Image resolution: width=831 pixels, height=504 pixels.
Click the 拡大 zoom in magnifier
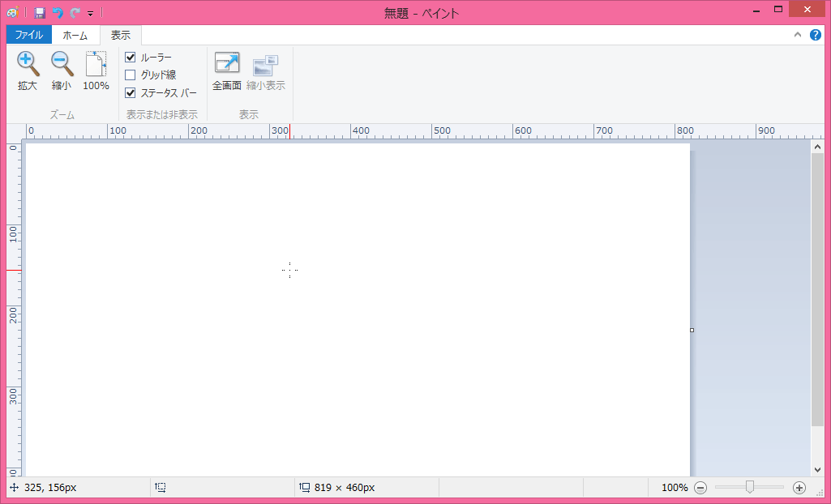[x=28, y=71]
